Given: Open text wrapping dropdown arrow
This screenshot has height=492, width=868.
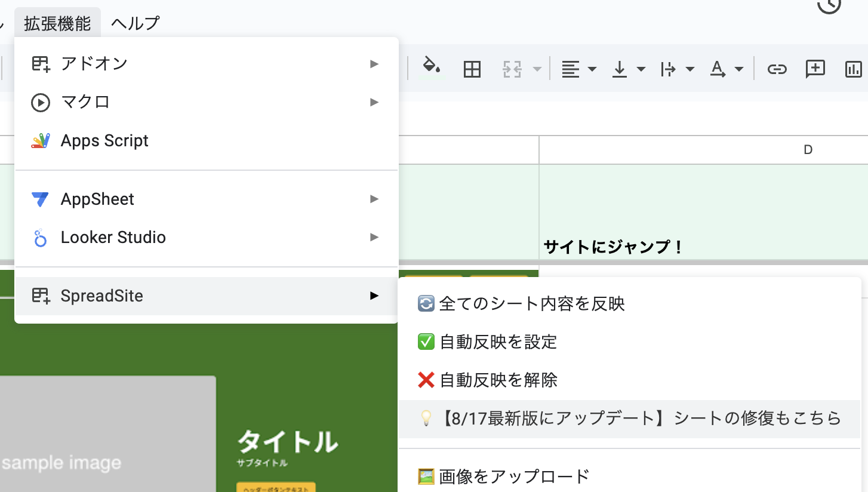Looking at the screenshot, I should [x=690, y=69].
